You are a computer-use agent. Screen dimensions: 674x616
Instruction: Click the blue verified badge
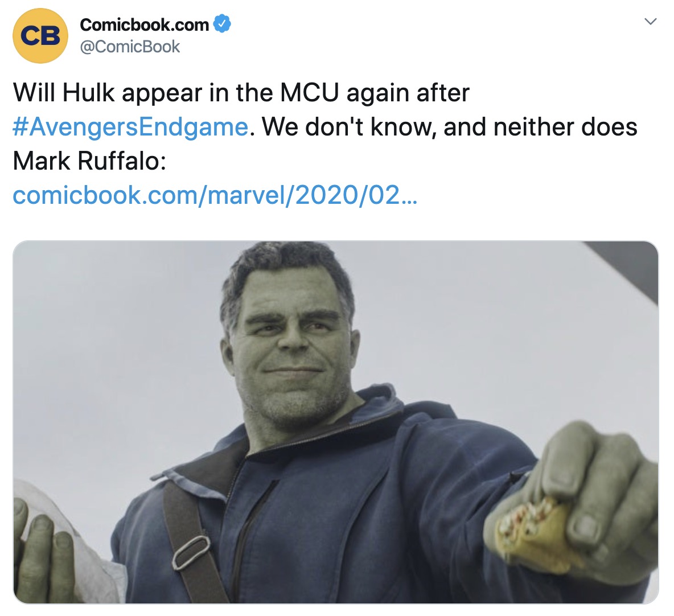pyautogui.click(x=222, y=24)
